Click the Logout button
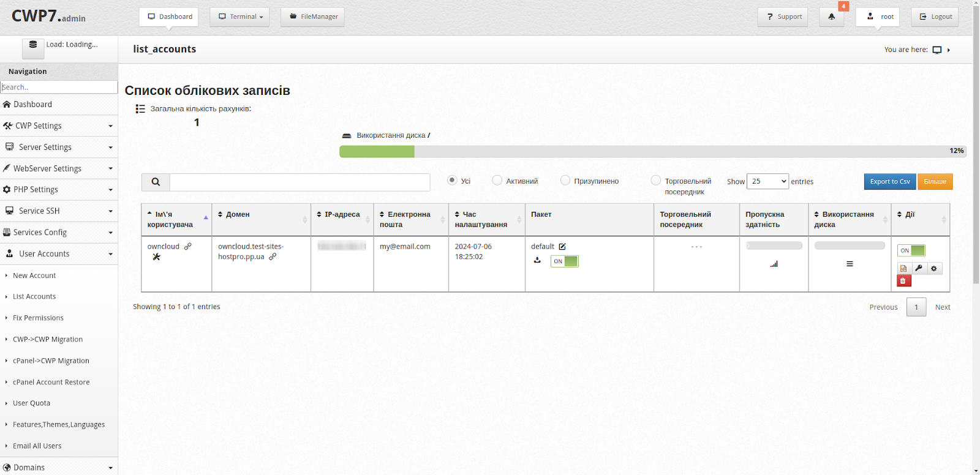Viewport: 980px width, 475px height. click(x=935, y=17)
